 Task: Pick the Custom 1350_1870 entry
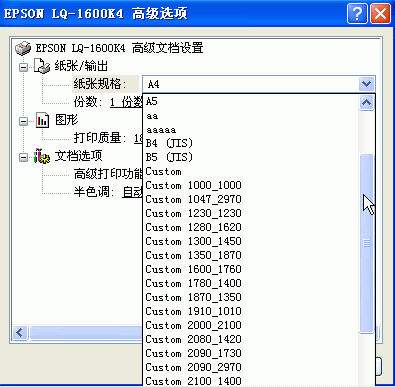click(x=251, y=255)
